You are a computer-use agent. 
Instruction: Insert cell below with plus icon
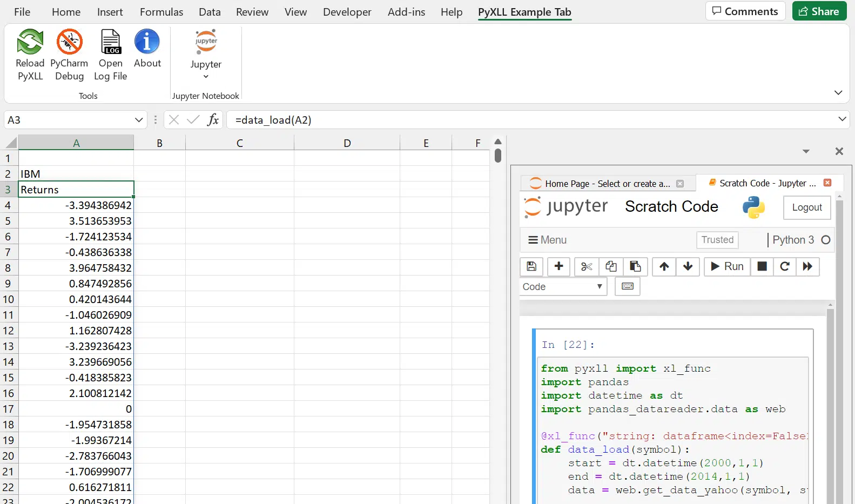(559, 266)
